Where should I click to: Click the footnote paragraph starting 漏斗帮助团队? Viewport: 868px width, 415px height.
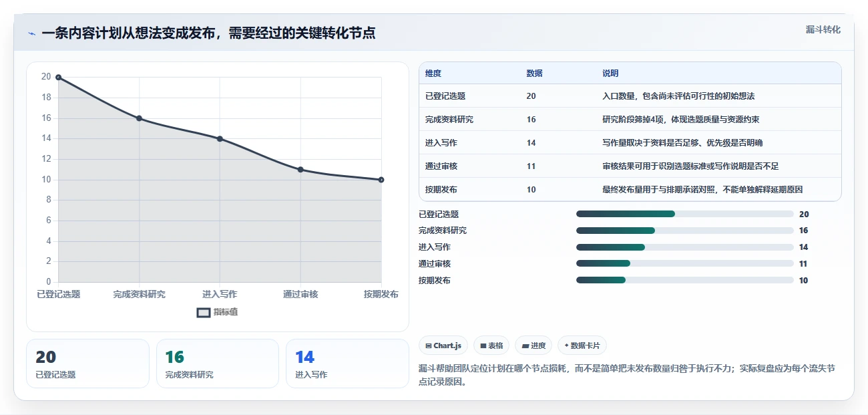click(627, 375)
